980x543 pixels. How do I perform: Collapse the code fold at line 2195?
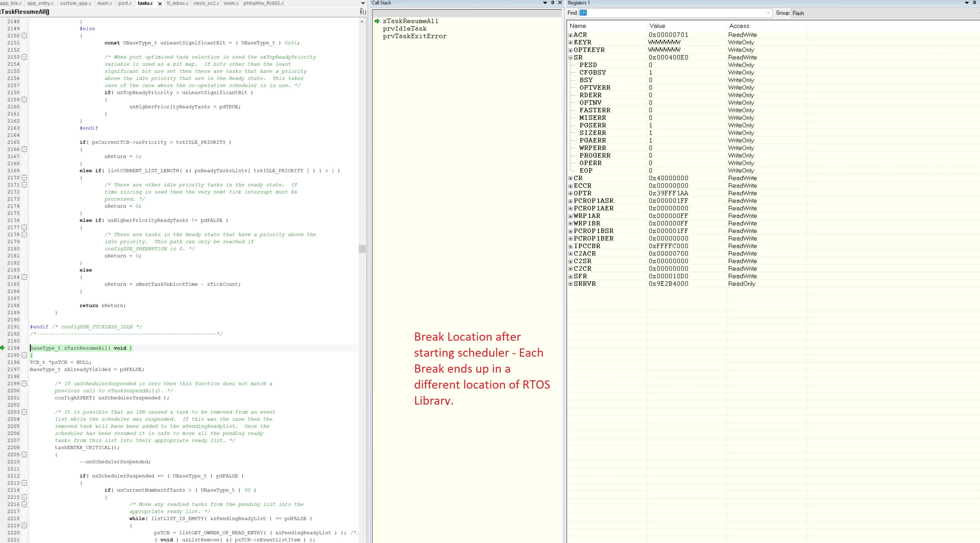pos(24,355)
